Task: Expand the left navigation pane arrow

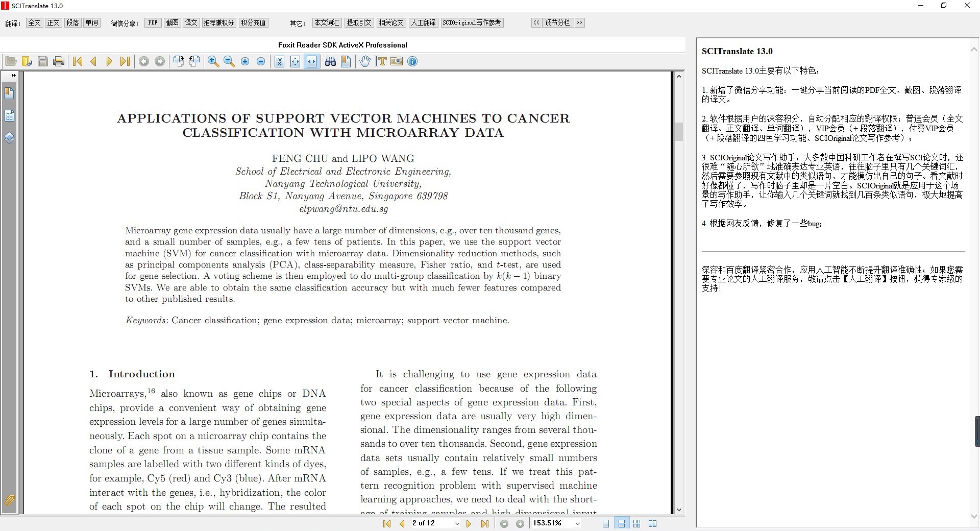Action: click(13, 75)
